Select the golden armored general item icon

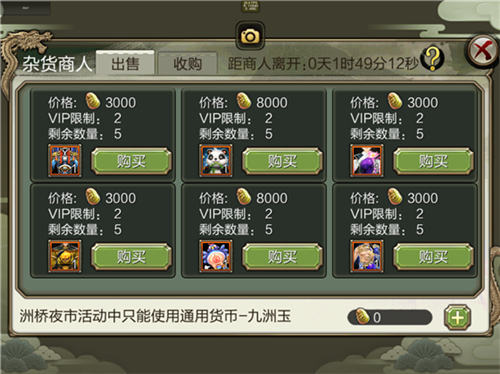65,256
